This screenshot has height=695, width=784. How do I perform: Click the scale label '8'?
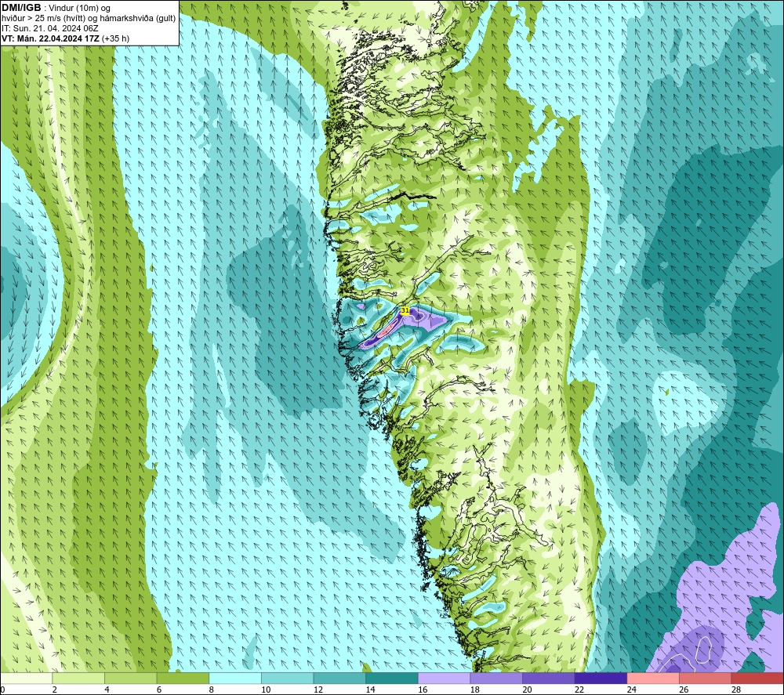(x=212, y=690)
